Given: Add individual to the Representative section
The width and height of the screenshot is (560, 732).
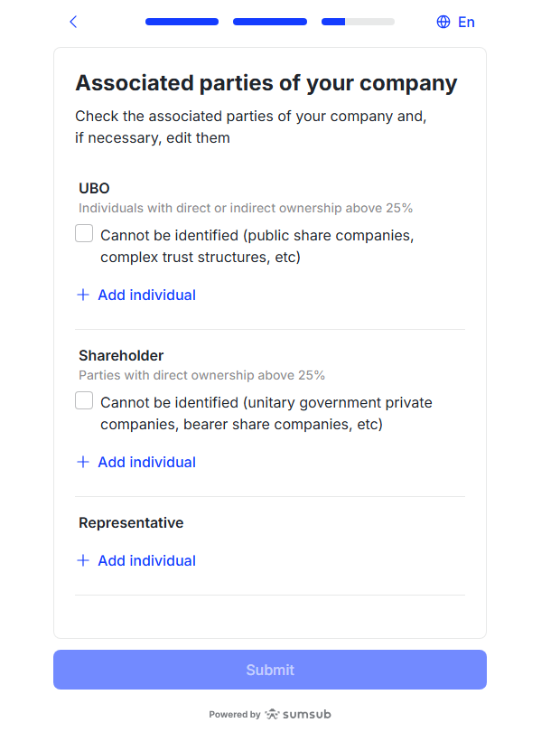Looking at the screenshot, I should point(146,560).
